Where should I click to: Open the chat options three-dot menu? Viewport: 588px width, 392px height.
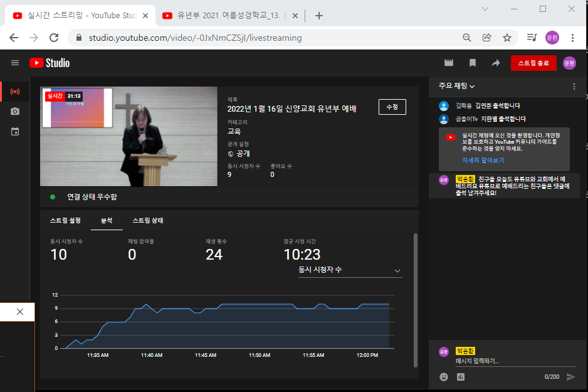coord(574,87)
